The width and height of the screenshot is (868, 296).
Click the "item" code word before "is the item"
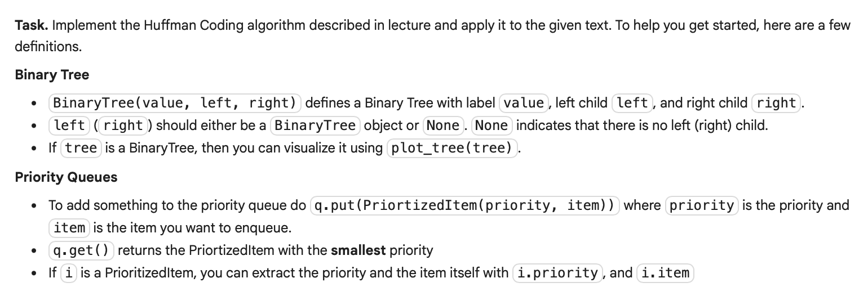pos(68,228)
